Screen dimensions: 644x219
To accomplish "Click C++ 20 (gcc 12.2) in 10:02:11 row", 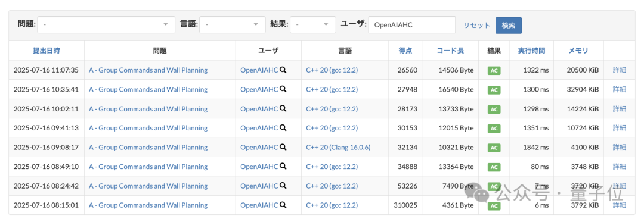I will click(x=332, y=109).
